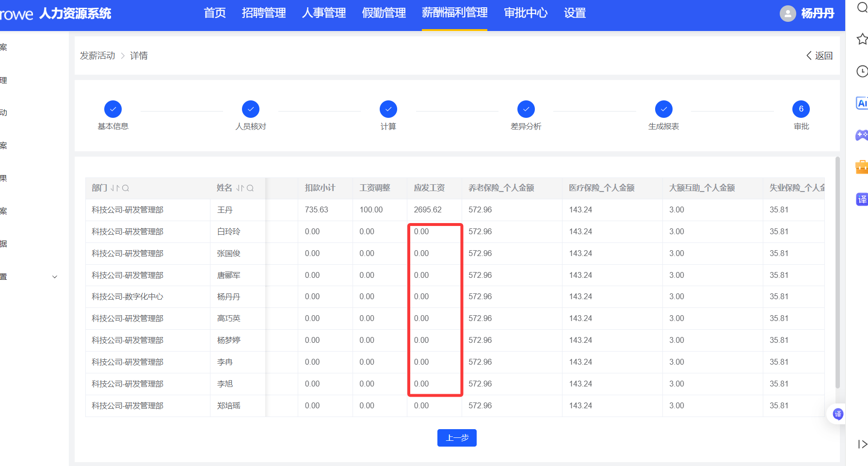Screen dimensions: 868x466
Task: Click the favorites star icon in sidebar
Action: pos(862,39)
